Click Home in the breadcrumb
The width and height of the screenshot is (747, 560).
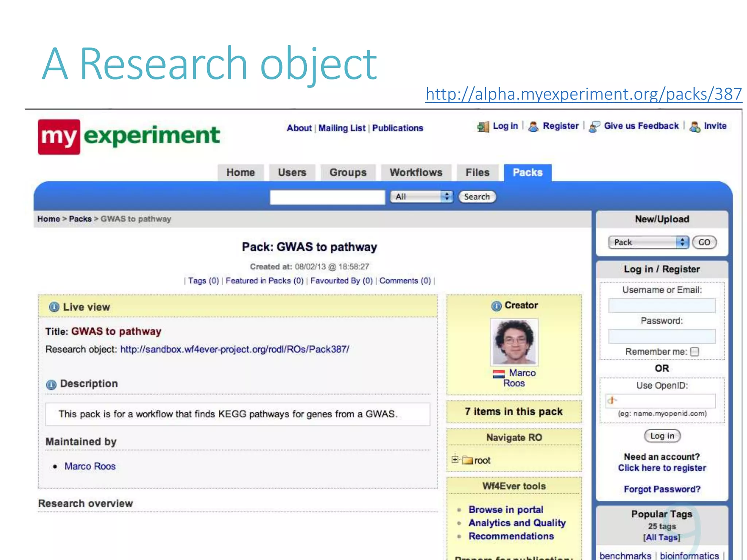point(49,219)
